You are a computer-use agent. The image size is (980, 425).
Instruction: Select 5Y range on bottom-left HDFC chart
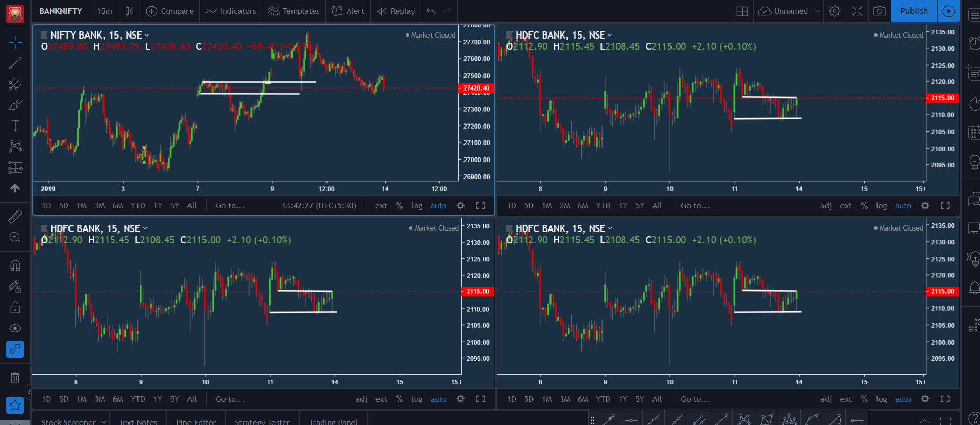pyautogui.click(x=175, y=399)
